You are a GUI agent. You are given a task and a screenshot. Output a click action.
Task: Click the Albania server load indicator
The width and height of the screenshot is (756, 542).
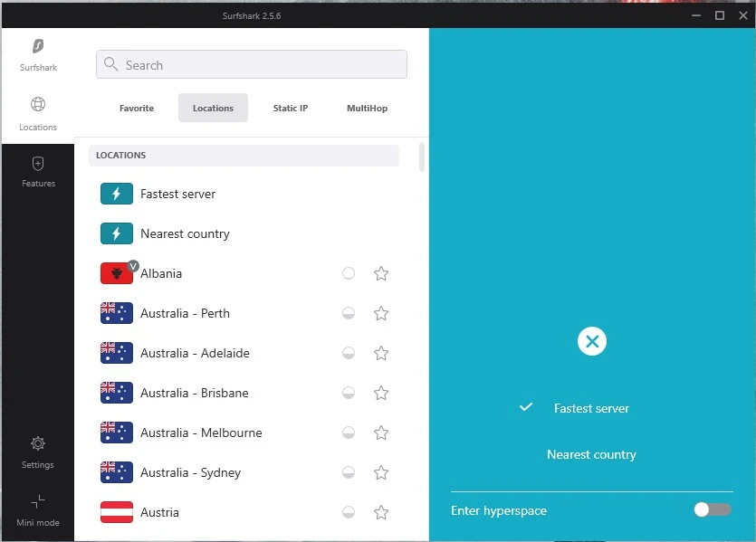pyautogui.click(x=349, y=273)
